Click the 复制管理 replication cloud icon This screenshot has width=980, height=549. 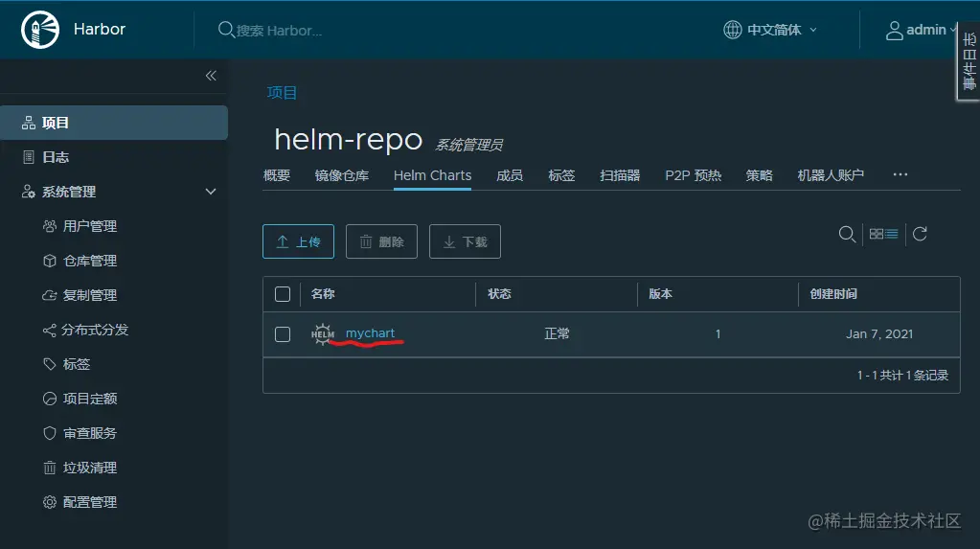pyautogui.click(x=50, y=295)
